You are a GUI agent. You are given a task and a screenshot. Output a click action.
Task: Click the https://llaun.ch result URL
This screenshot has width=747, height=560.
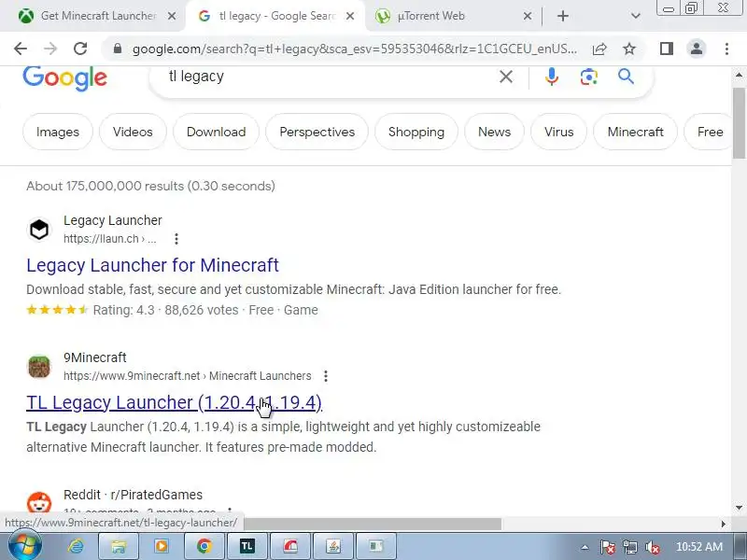click(109, 239)
